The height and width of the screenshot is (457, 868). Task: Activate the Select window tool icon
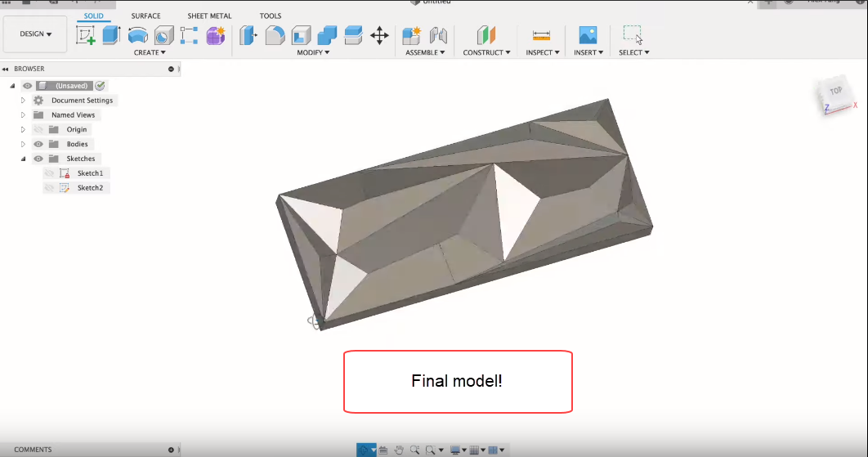point(633,35)
